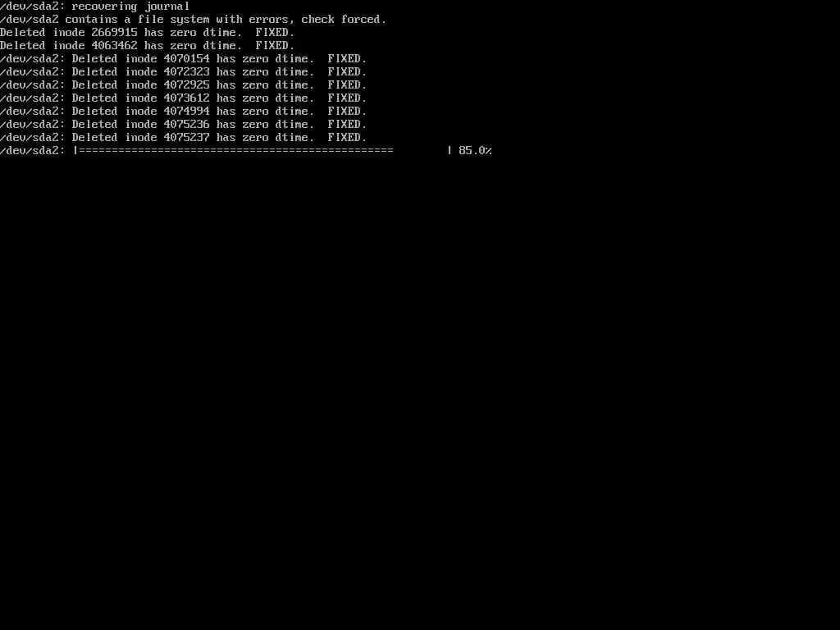The width and height of the screenshot is (840, 630).
Task: Click the /dev/sda2 prefix of the inode 4074994 line
Action: 32,112
